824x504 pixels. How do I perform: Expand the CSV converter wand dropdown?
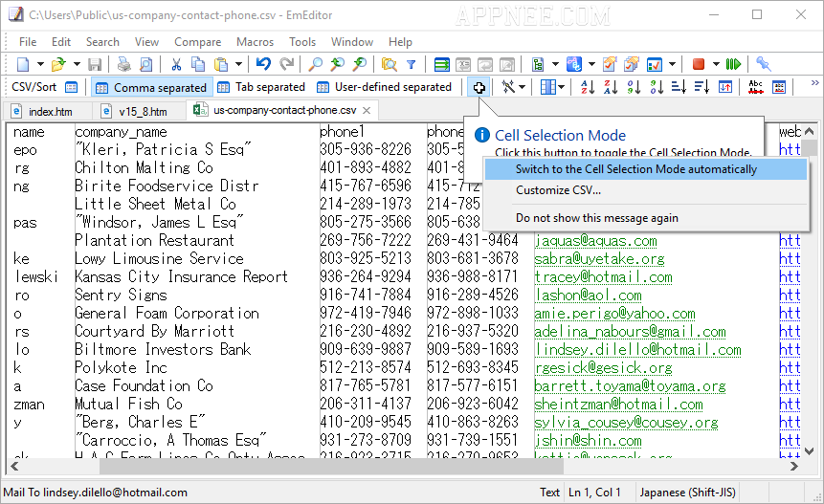[522, 87]
